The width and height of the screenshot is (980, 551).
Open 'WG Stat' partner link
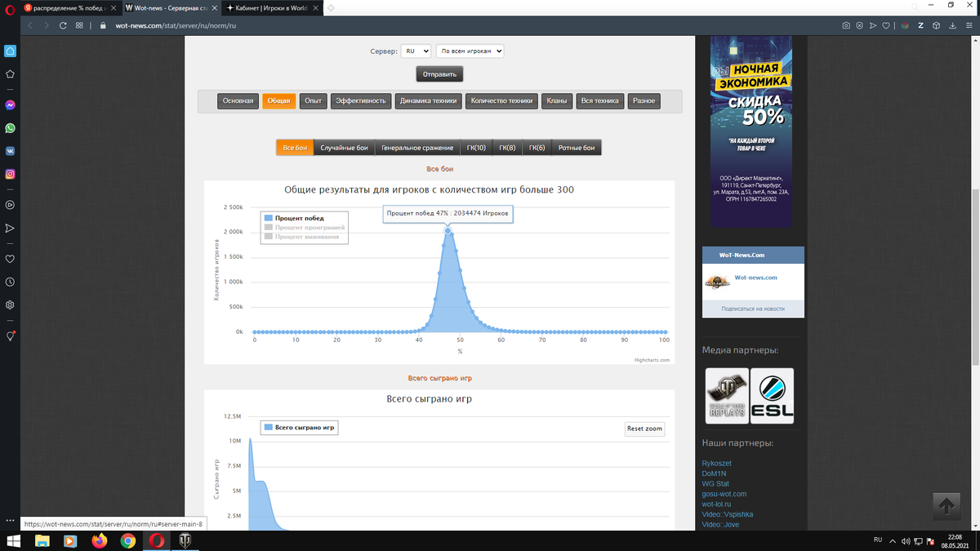tap(716, 483)
